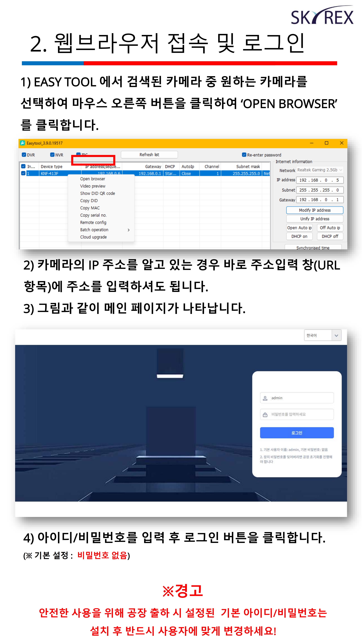Click the Easytool app icon in title bar
This screenshot has height=644, width=362.
click(23, 143)
